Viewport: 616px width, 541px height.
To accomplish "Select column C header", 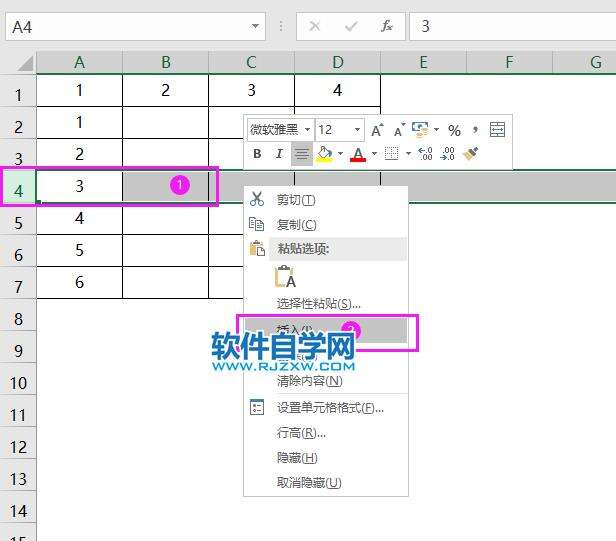I will pos(251,62).
